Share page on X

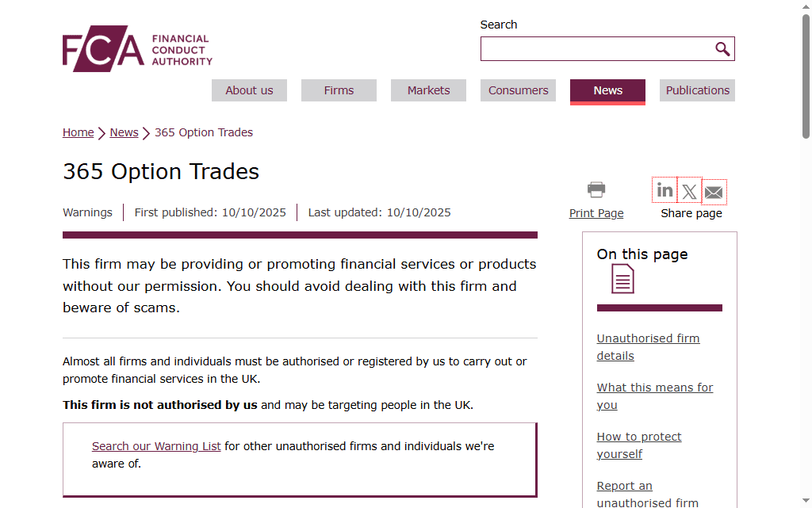[x=689, y=191]
